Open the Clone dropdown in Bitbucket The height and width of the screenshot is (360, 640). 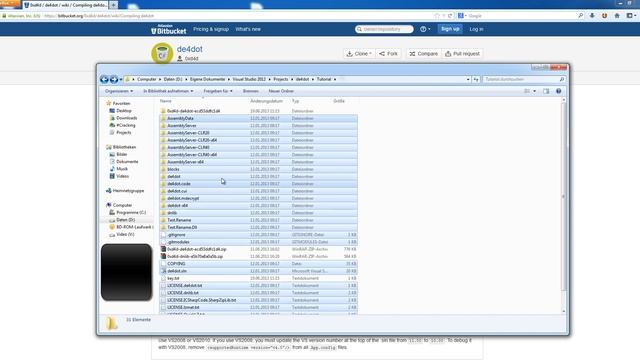tap(359, 53)
